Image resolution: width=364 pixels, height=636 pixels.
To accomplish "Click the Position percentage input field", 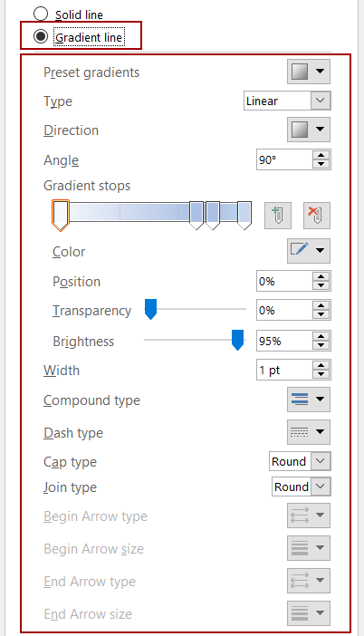I will [x=284, y=281].
